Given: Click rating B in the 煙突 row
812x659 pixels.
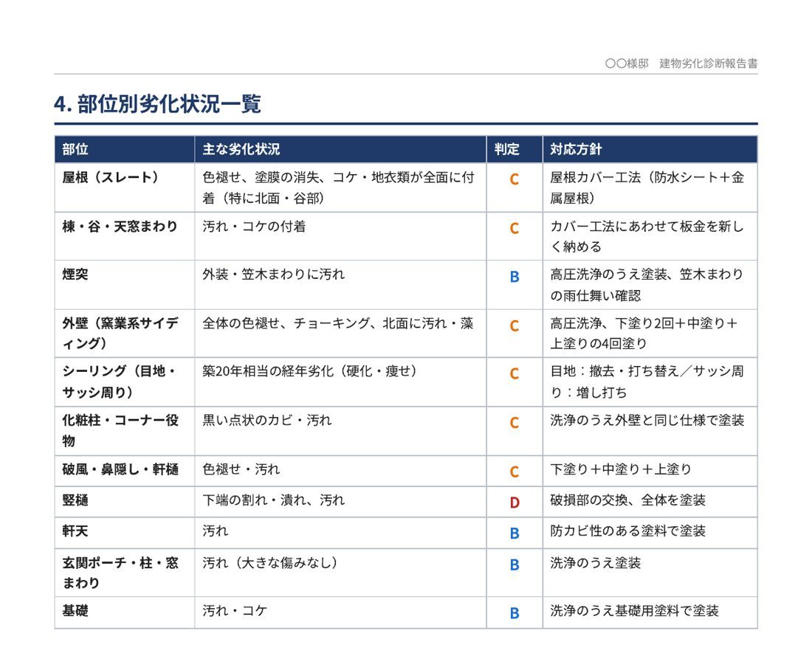Looking at the screenshot, I should coord(515,277).
